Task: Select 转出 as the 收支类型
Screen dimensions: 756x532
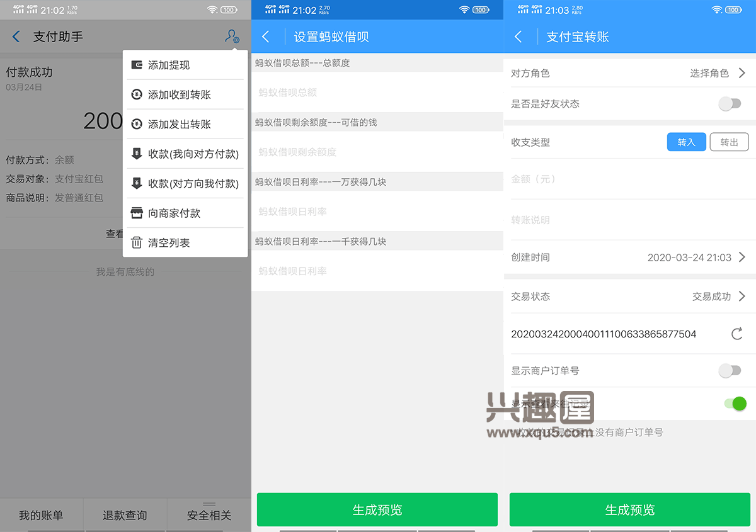Action: point(730,142)
